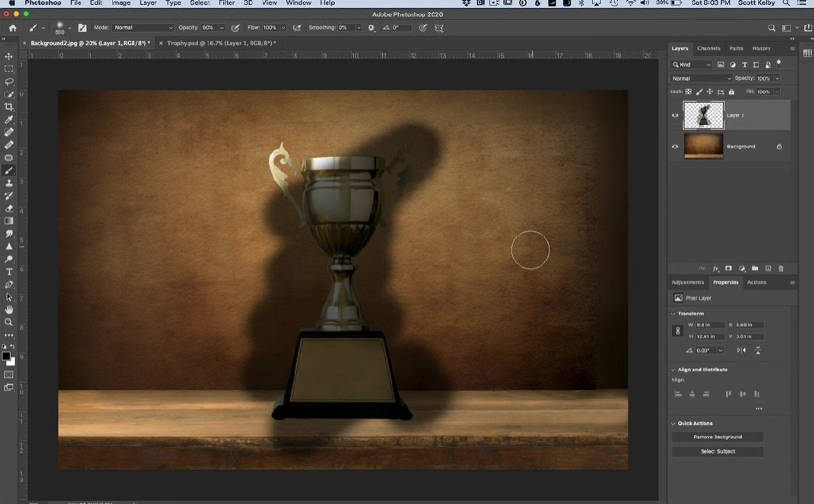Switch to the Channels tab
Screen dimensions: 814x504
pos(708,48)
